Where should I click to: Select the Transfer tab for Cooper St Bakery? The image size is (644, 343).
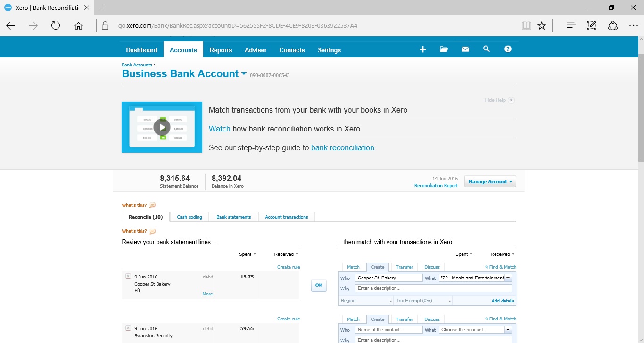(x=405, y=267)
